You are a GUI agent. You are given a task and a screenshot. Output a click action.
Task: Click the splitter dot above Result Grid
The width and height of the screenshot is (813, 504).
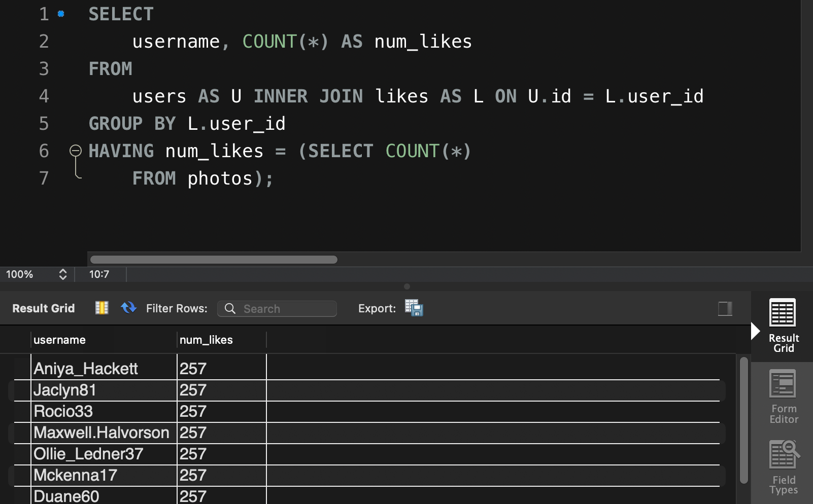406,286
